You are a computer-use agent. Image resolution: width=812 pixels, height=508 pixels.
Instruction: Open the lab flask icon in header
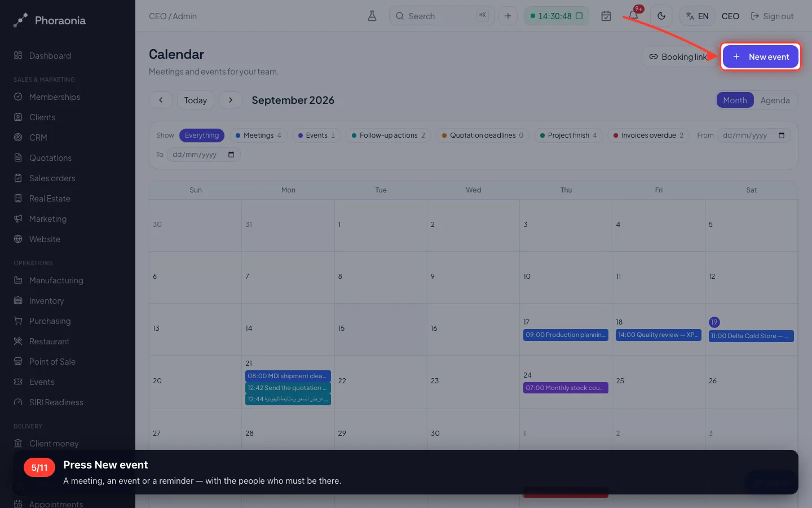(372, 16)
